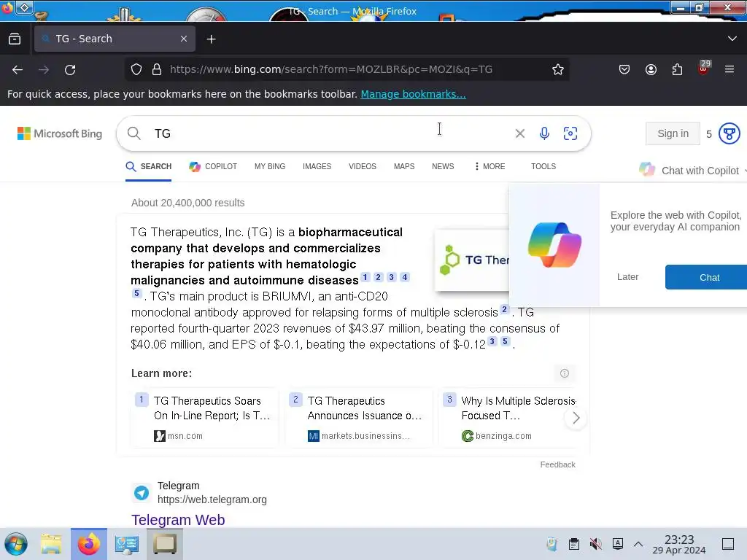Switch to the MAPS tab
Image resolution: width=747 pixels, height=560 pixels.
point(404,167)
